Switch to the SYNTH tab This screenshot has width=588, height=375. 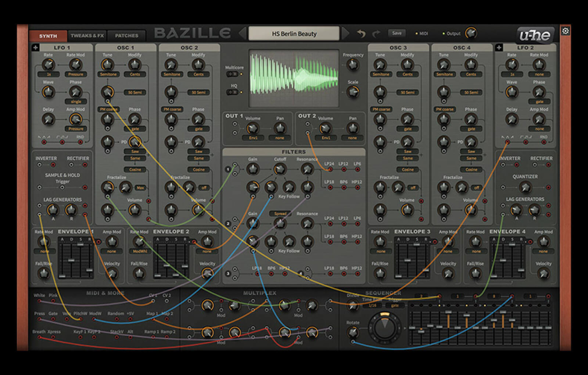(48, 36)
